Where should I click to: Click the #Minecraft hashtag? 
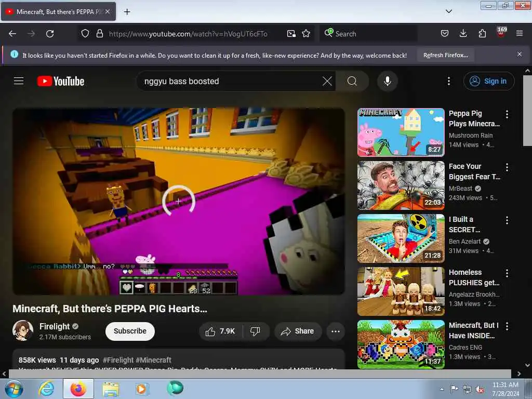(153, 360)
